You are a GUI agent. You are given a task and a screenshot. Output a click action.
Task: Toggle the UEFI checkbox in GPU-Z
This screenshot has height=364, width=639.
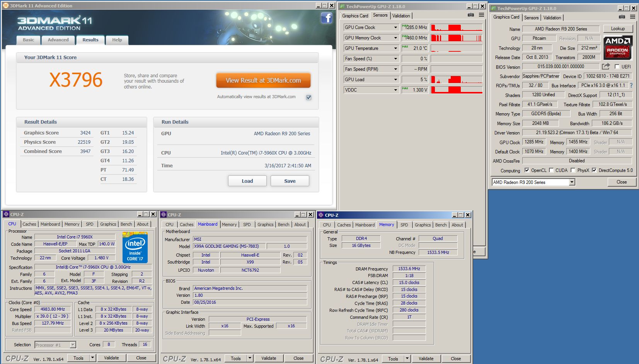click(617, 66)
